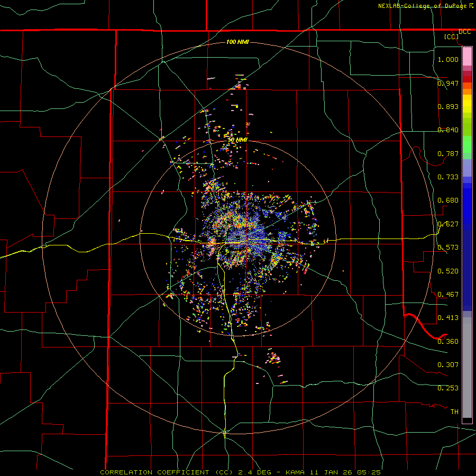Viewport: 476px width, 476px height.
Task: Click the 100 NMI range ring label
Action: [x=237, y=42]
